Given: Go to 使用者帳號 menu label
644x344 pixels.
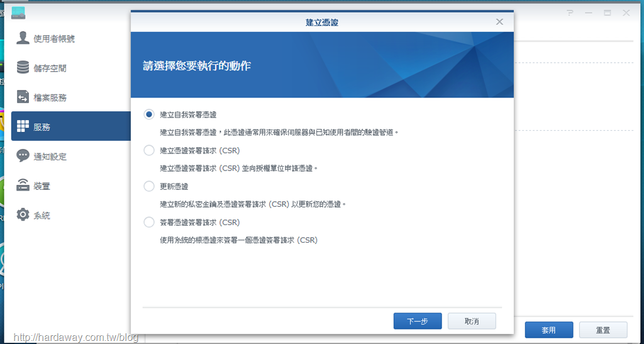Looking at the screenshot, I should 54,39.
